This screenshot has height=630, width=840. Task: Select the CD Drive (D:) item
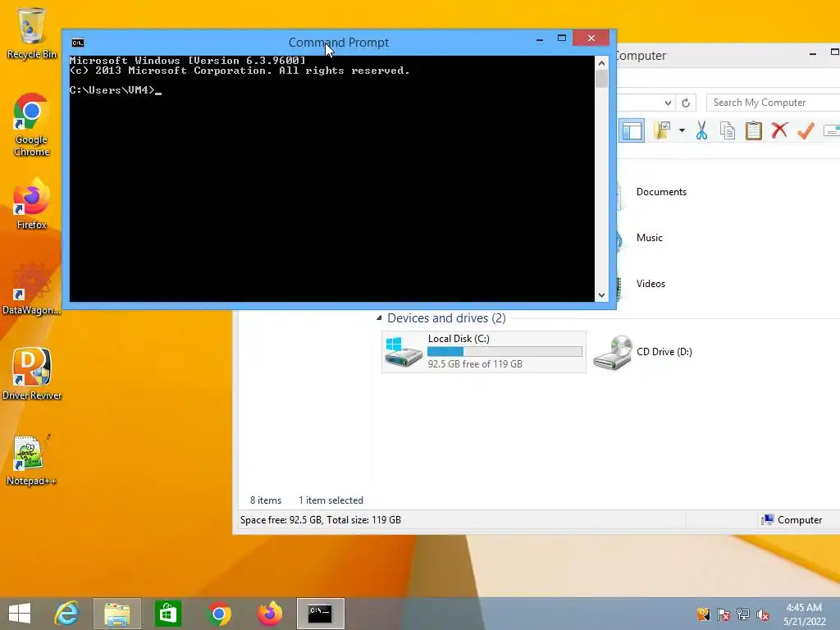tap(643, 352)
